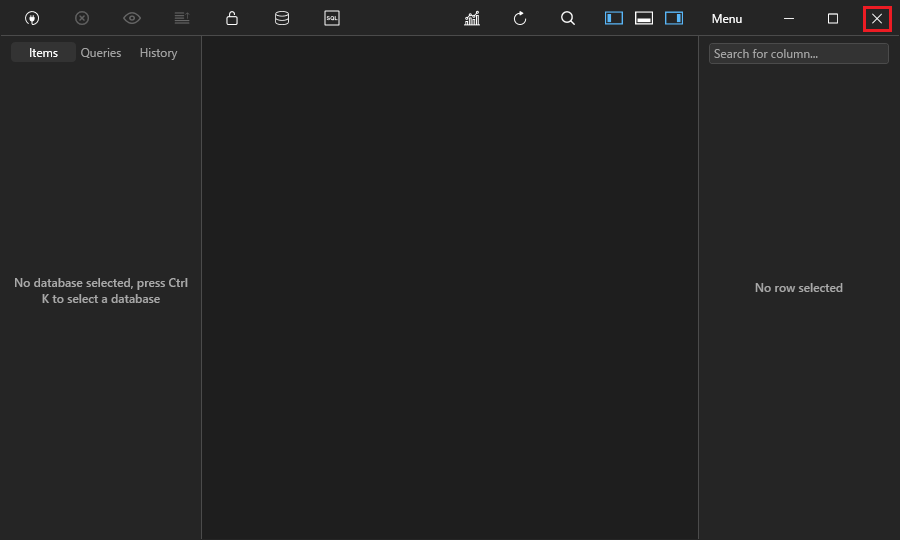
Task: Open the metrics chart icon
Action: click(472, 18)
